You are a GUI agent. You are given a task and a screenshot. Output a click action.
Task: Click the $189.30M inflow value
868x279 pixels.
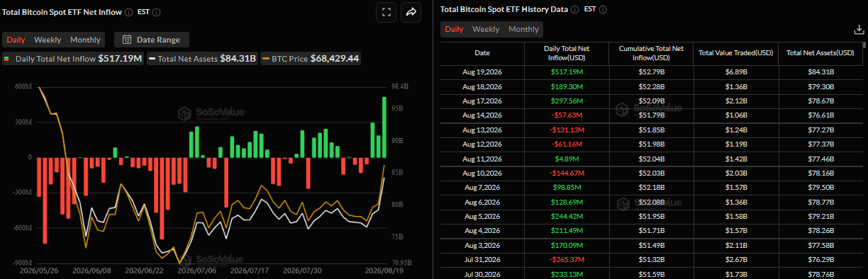[566, 86]
